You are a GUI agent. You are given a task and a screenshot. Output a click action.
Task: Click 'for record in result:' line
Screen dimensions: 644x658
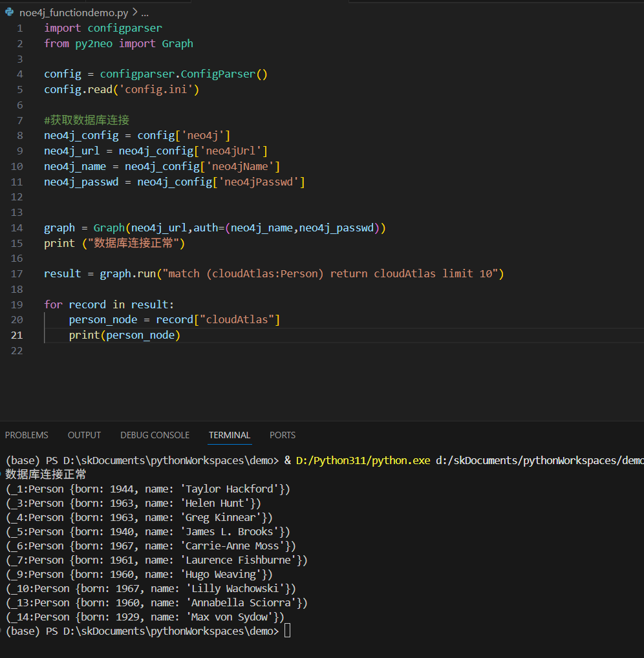109,304
